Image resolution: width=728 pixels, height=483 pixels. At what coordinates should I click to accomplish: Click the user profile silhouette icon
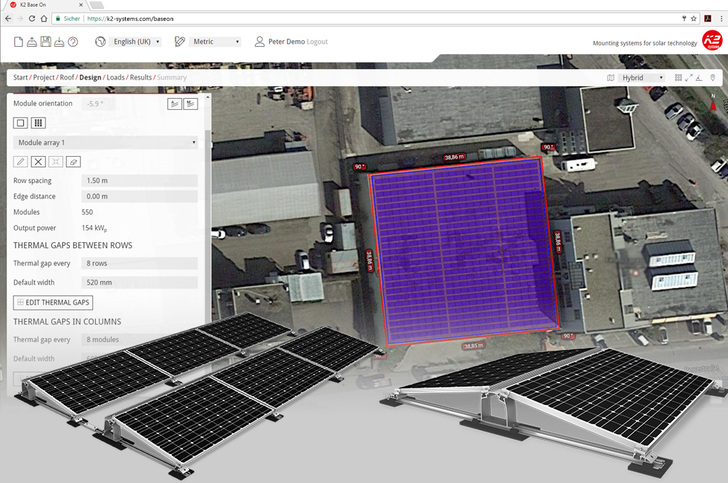coord(260,42)
